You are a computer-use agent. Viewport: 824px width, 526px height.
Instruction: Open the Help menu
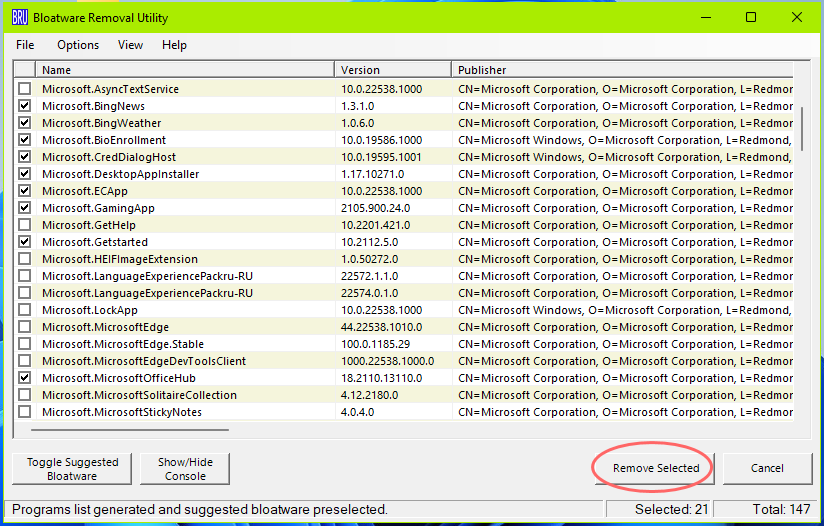point(174,45)
